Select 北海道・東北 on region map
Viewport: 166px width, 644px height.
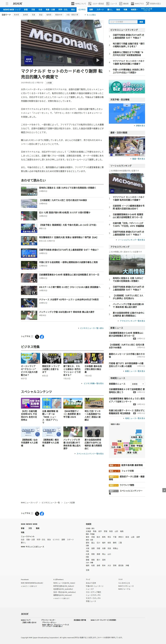point(137,437)
